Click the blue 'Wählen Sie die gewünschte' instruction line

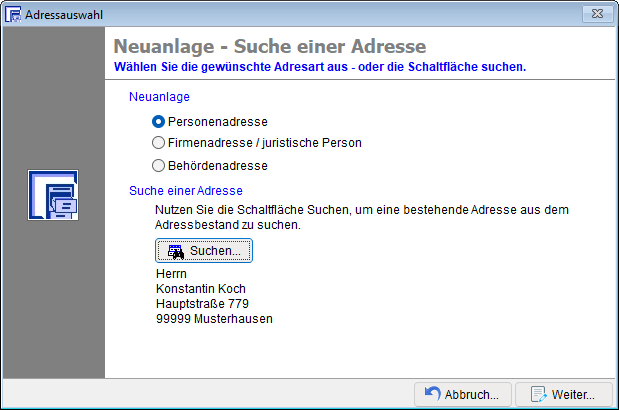click(x=320, y=66)
